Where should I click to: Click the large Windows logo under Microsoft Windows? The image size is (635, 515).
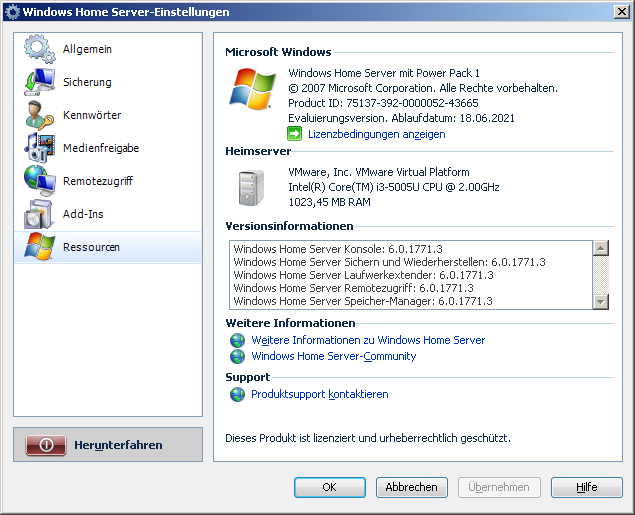coord(253,89)
